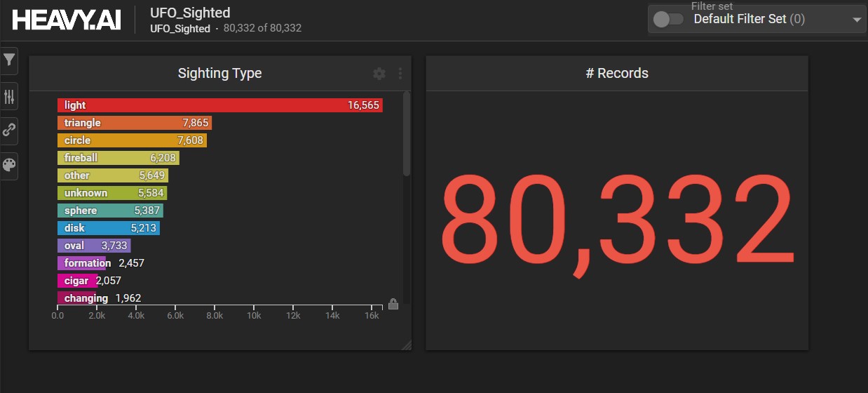Click the Default Filter Set name field
The width and height of the screenshot is (868, 393).
pyautogui.click(x=748, y=20)
